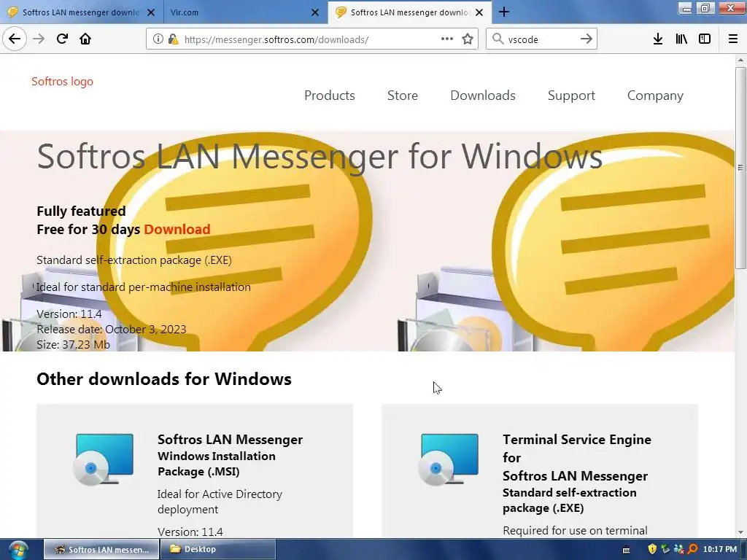Open the hamburger application menu
Image resolution: width=747 pixels, height=560 pixels.
pos(733,39)
